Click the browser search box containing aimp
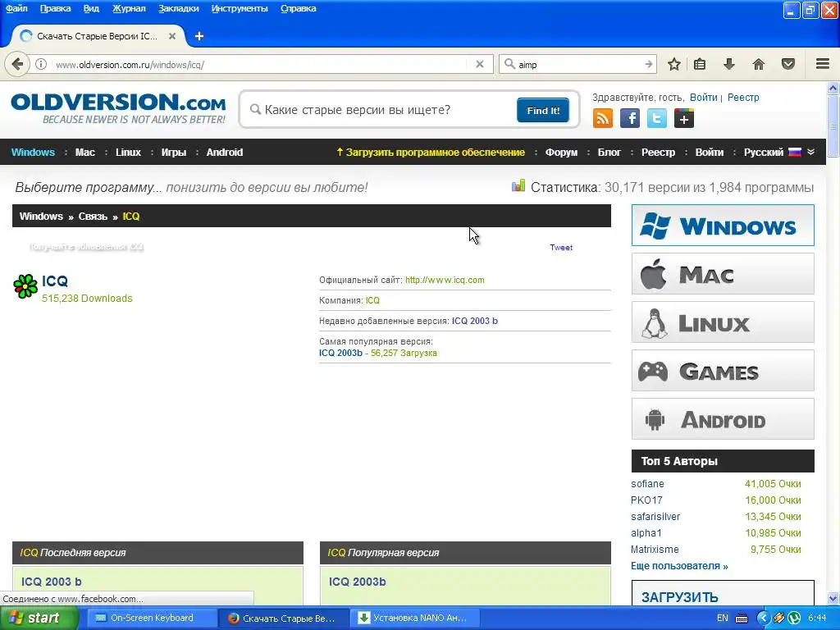 (x=578, y=64)
